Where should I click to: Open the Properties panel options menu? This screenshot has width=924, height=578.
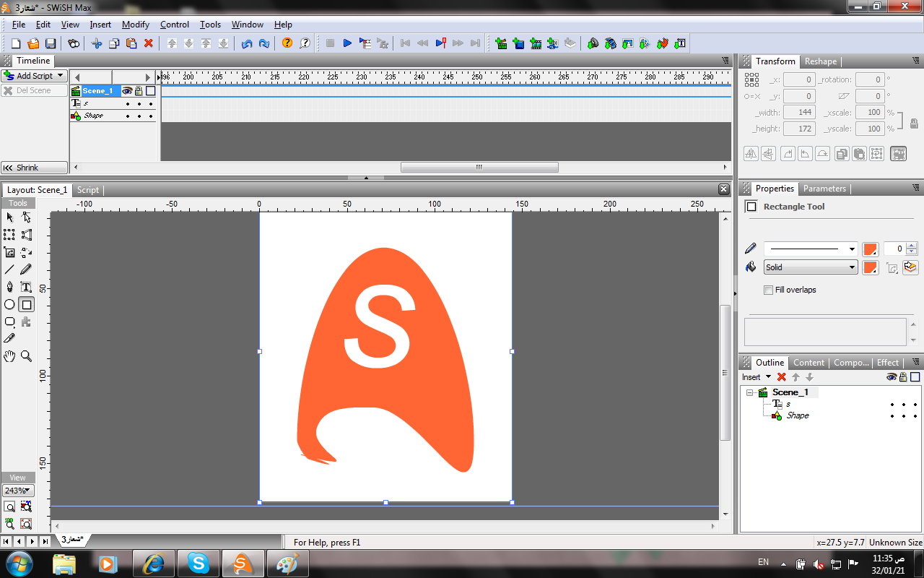918,189
